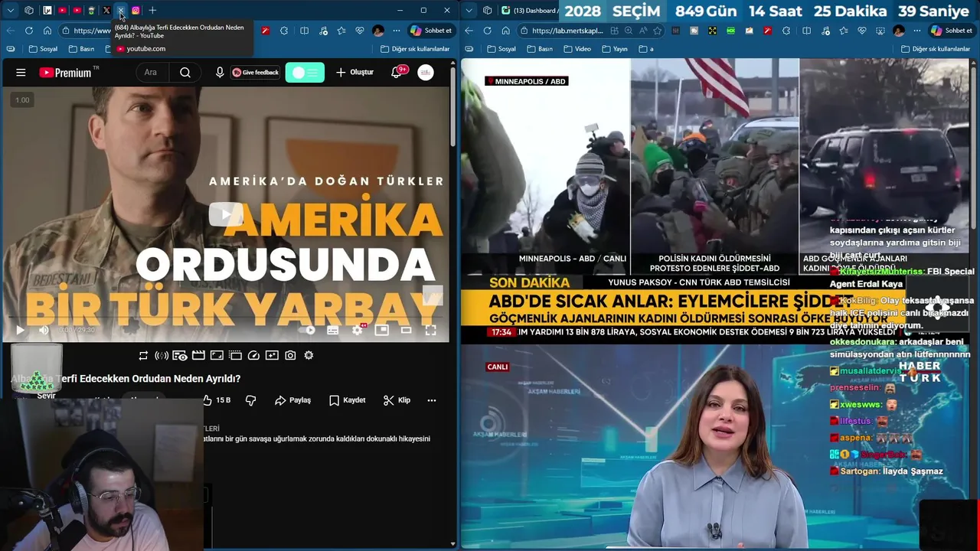Open the player settings gear
980x551 pixels.
[358, 330]
